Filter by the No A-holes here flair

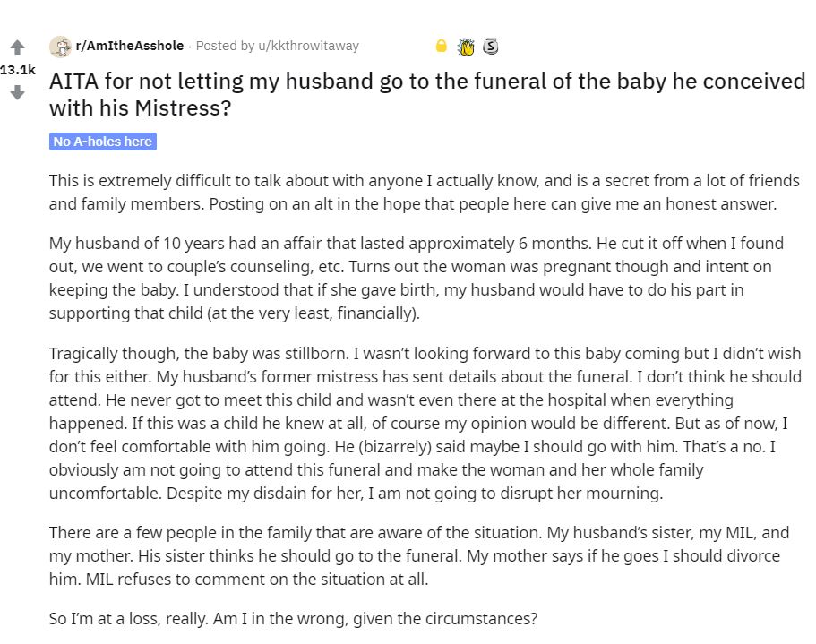click(102, 142)
